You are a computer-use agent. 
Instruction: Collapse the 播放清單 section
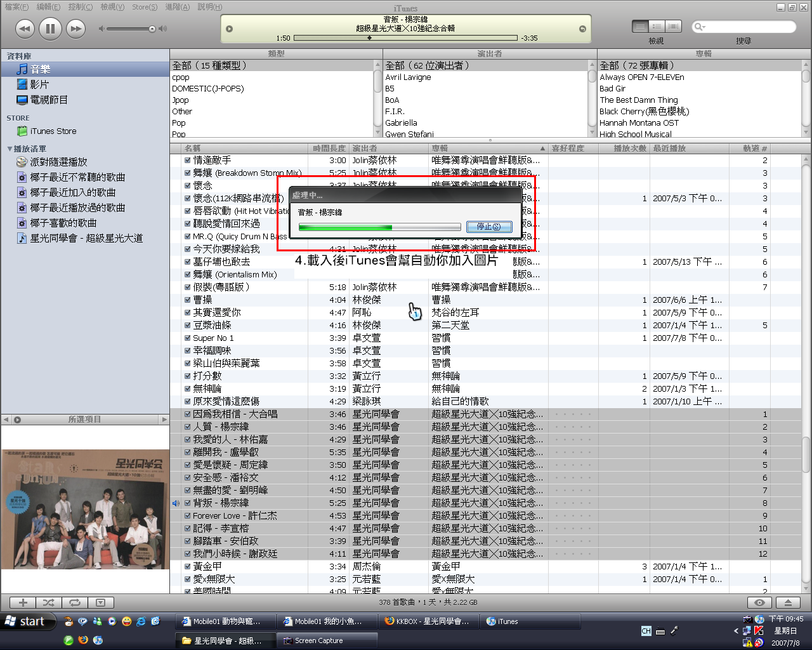click(10, 149)
